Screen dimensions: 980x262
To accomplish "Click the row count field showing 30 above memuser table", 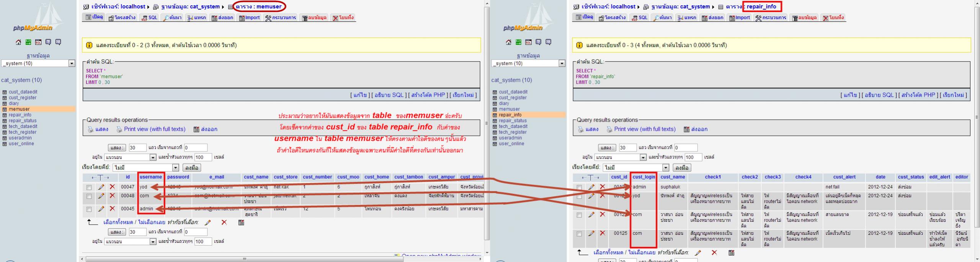I will [137, 148].
